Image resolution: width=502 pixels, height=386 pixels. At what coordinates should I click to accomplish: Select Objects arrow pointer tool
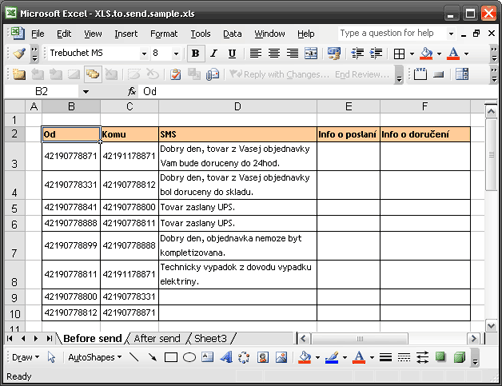(51, 357)
